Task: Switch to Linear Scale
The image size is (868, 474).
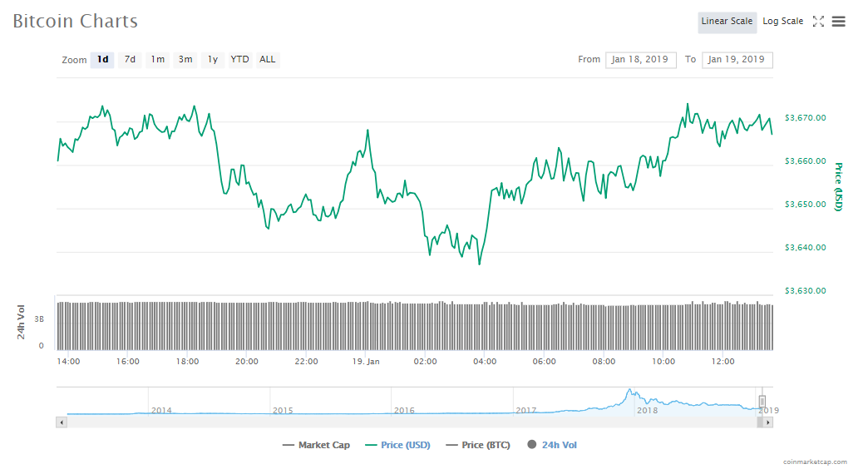Action: 727,22
